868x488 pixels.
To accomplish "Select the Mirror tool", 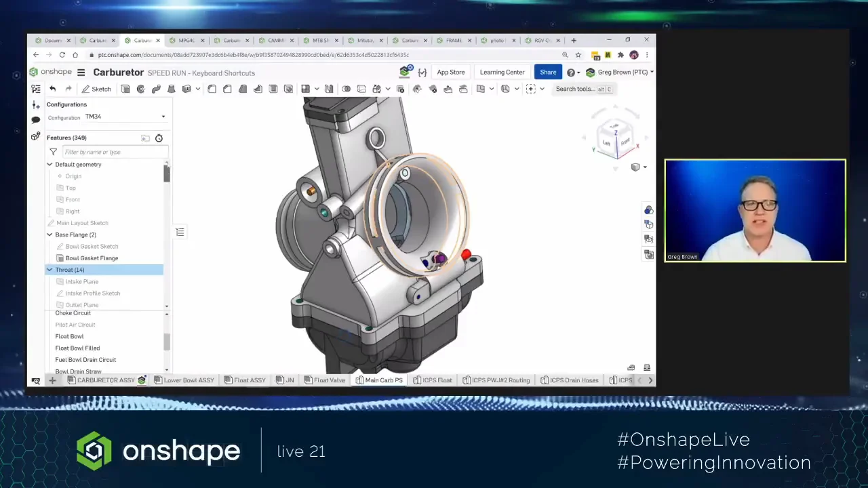I will pos(329,89).
